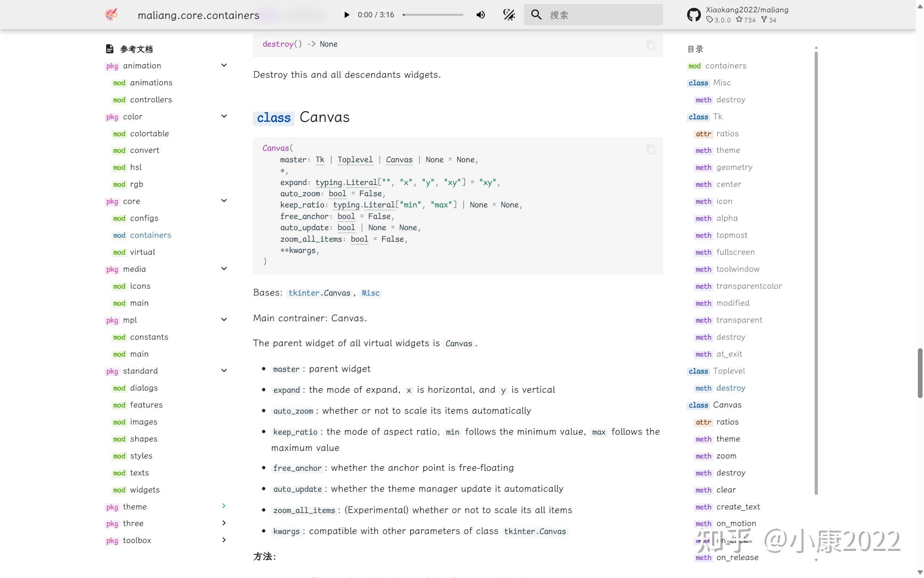Open the GitHub repository icon
Image resolution: width=924 pixels, height=578 pixels.
pos(694,15)
